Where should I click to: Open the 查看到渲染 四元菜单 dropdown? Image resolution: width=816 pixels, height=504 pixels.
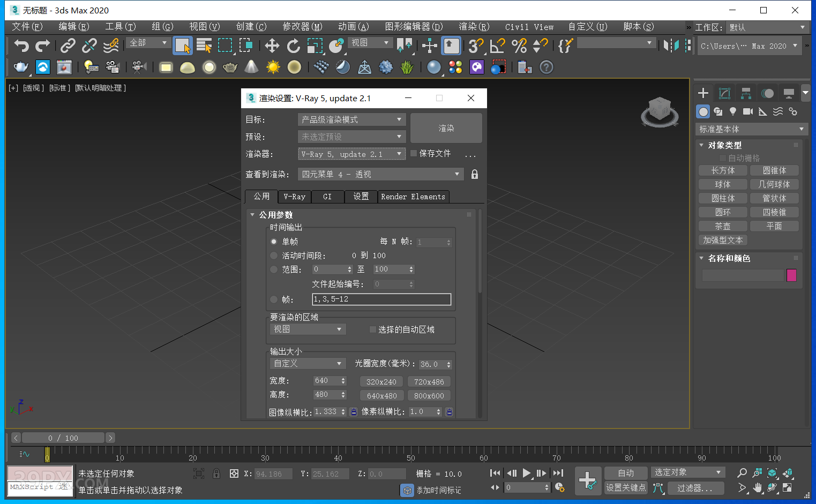pyautogui.click(x=380, y=174)
